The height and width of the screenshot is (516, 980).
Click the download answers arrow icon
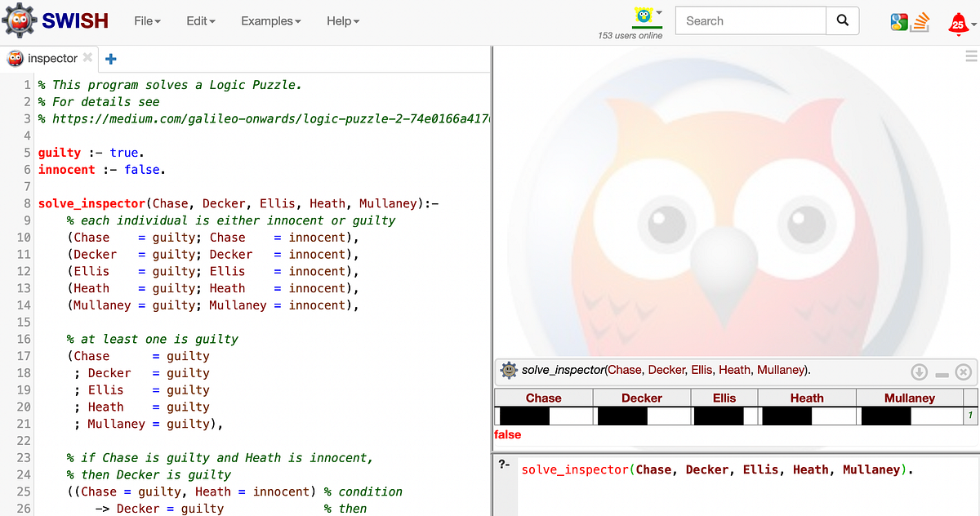coord(919,372)
